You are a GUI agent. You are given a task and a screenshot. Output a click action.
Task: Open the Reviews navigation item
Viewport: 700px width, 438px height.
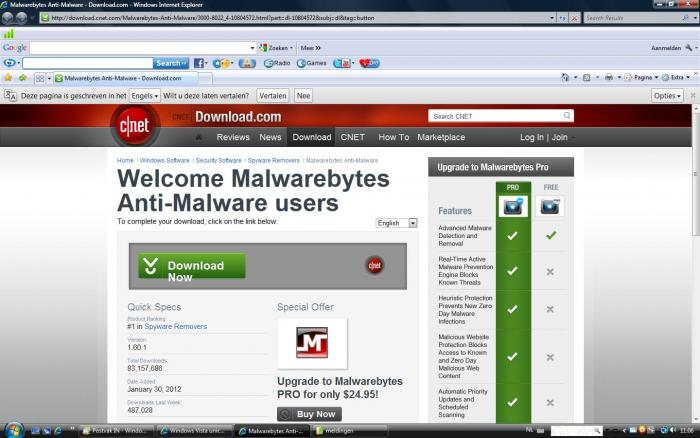233,137
